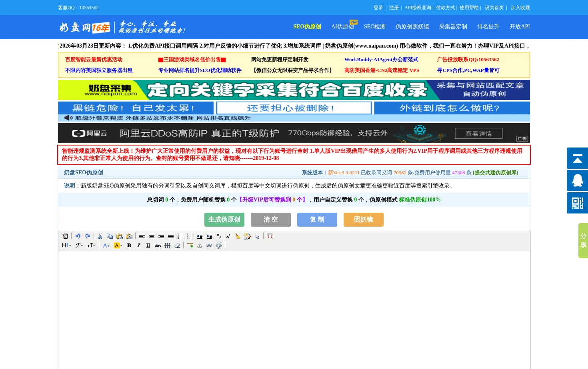
Task: Open 排名提升 in the navigation
Action: pos(488,27)
